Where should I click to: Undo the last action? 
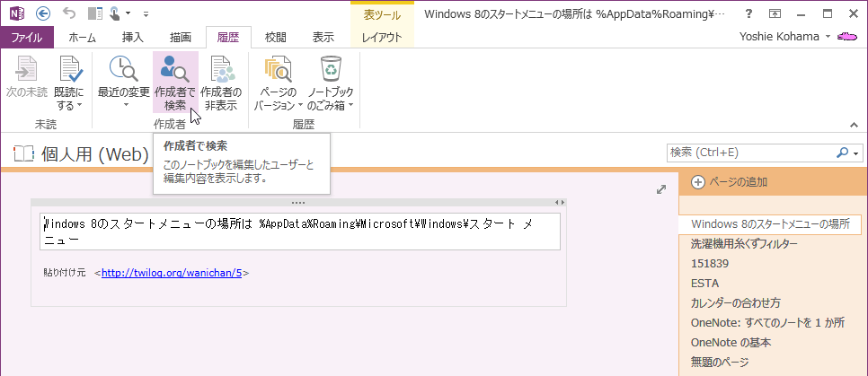(x=70, y=13)
